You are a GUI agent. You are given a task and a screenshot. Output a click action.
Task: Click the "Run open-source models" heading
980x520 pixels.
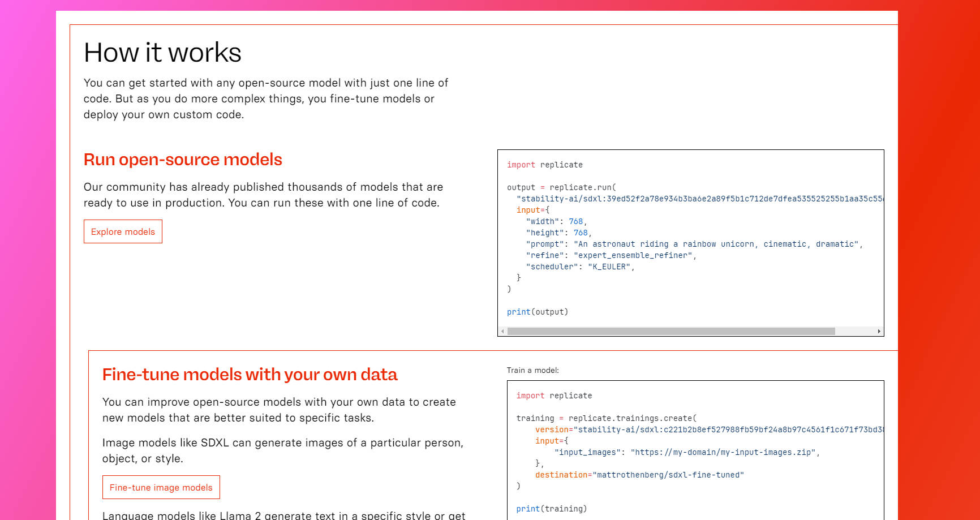click(183, 160)
